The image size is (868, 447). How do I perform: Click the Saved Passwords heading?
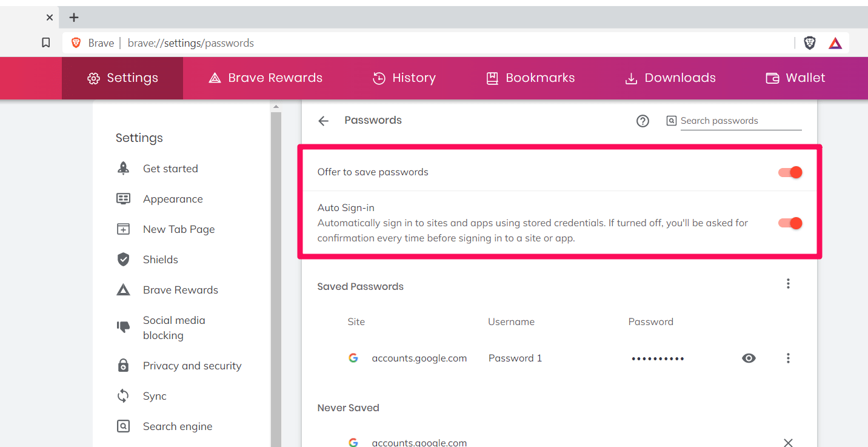(360, 286)
